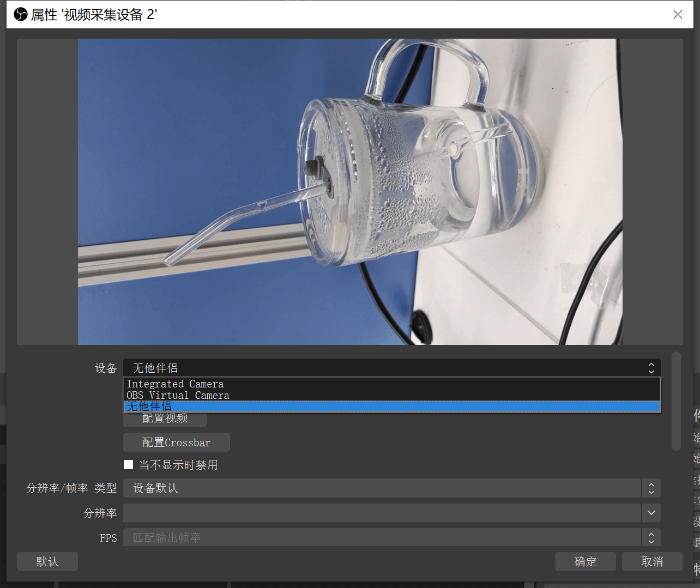Image resolution: width=700 pixels, height=588 pixels.
Task: Open the 分辨率/帧率 类型 dropdown
Action: pos(391,488)
